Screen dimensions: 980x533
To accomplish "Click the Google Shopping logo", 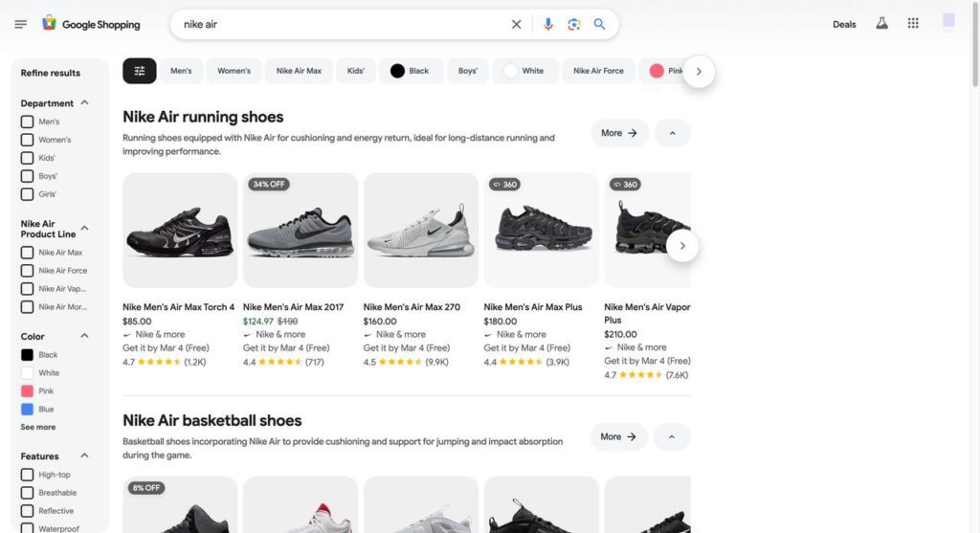I will [x=91, y=24].
